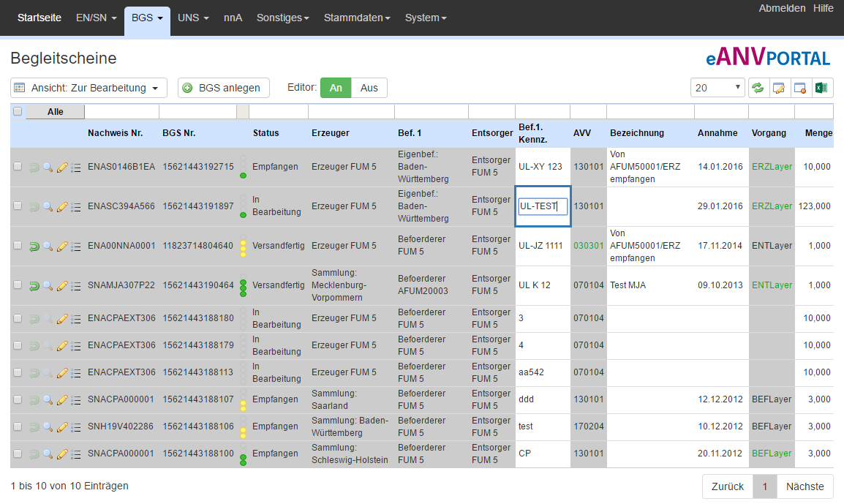
Task: Open the Ansicht: Zur Bearbeitung dropdown
Action: click(88, 88)
